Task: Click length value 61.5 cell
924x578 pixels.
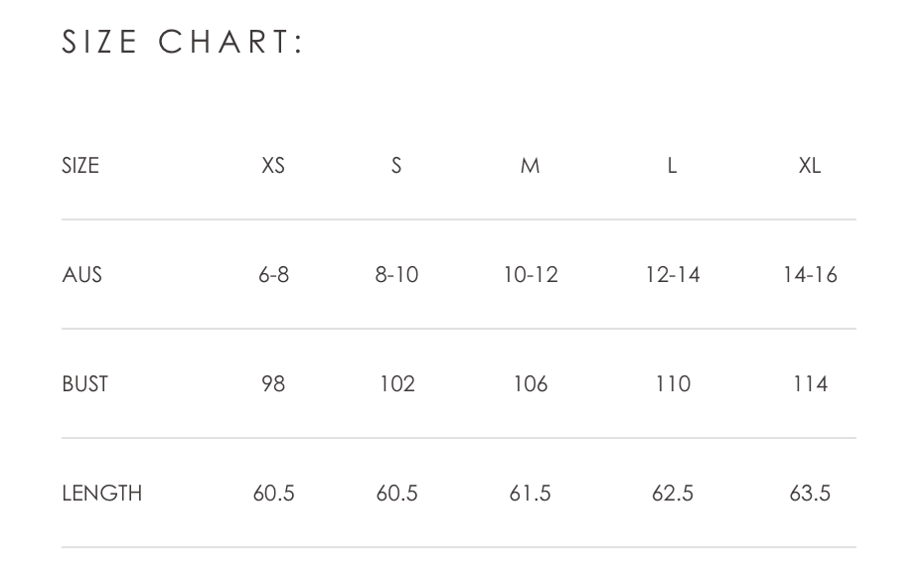Action: click(531, 493)
